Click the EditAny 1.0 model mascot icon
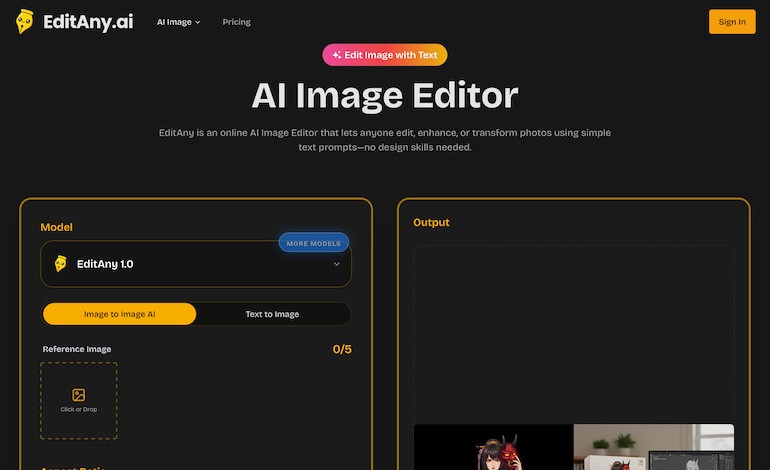 coord(60,264)
